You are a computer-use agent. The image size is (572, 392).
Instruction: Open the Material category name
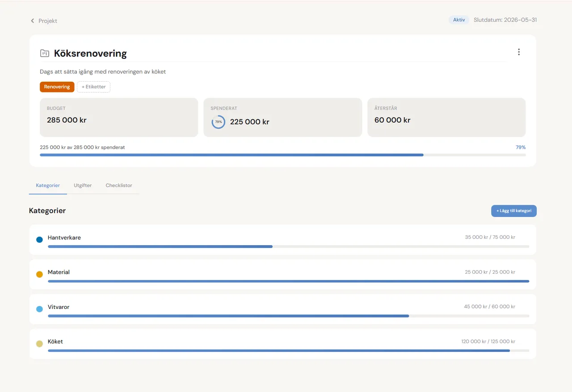59,272
